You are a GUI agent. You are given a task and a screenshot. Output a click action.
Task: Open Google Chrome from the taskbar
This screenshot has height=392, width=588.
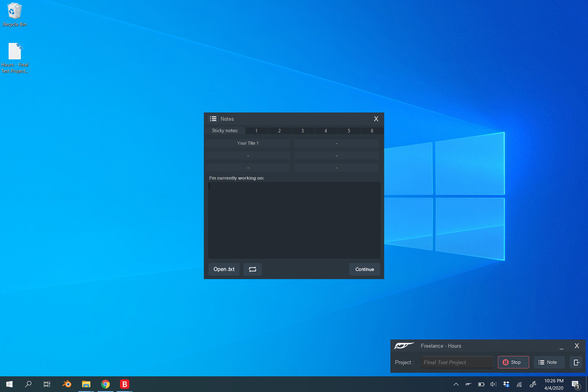coord(105,384)
